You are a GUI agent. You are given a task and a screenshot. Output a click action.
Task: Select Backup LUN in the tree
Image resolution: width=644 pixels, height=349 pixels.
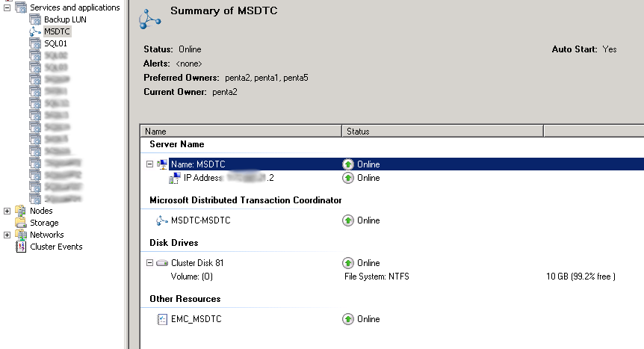pos(65,19)
